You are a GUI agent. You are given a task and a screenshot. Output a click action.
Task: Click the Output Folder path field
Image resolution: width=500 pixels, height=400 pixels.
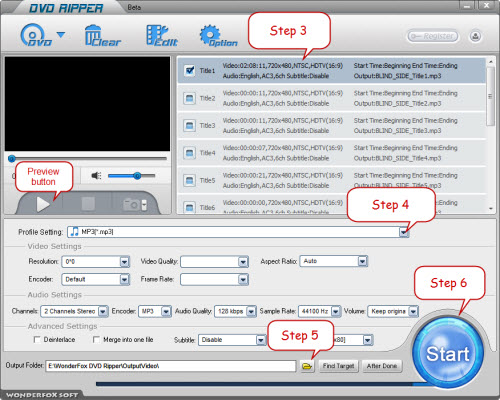pyautogui.click(x=171, y=366)
